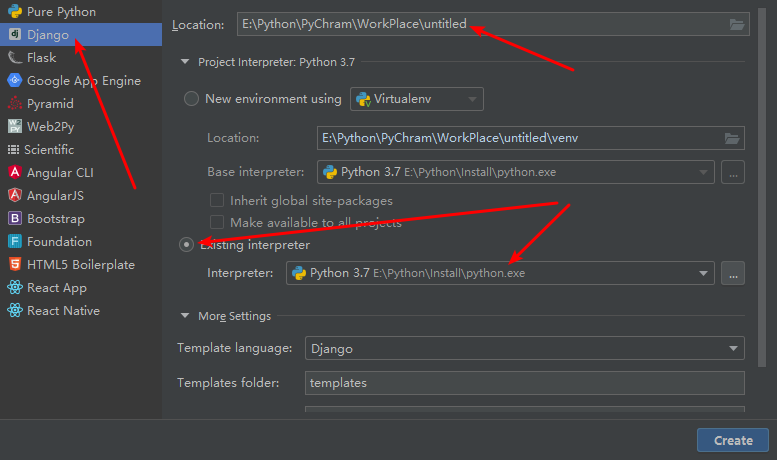Click the dialog's vertical scrollbar
This screenshot has height=460, width=777.
762,188
